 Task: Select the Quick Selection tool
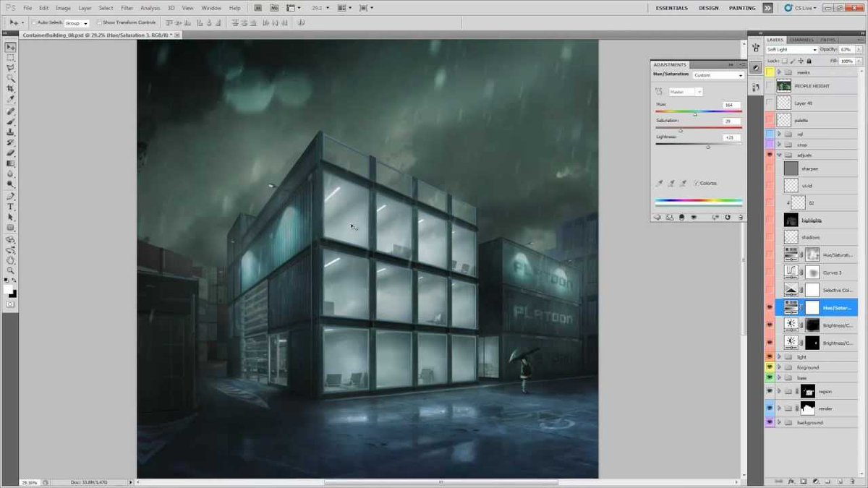(11, 77)
